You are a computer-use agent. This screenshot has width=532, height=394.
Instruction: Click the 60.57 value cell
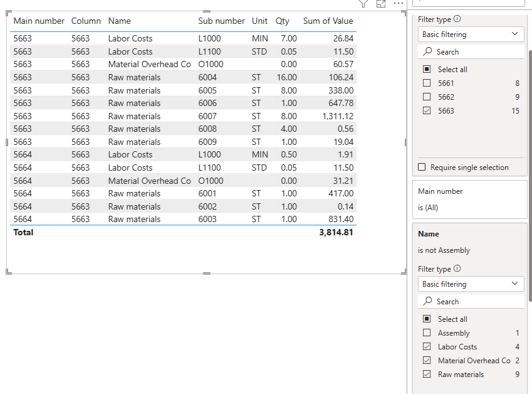[343, 64]
